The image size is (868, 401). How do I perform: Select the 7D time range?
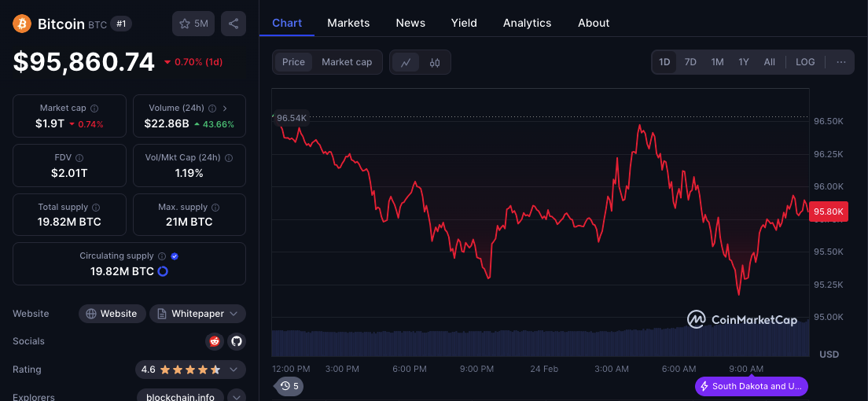[690, 62]
